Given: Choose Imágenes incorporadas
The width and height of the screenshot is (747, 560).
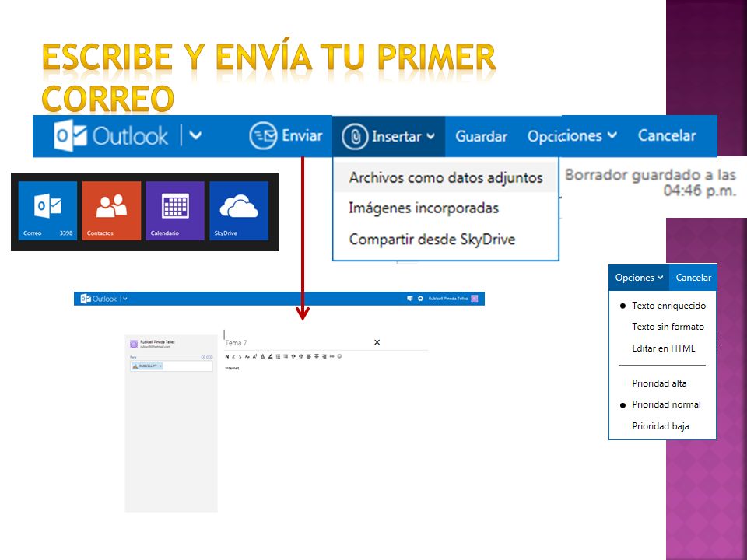Looking at the screenshot, I should click(x=423, y=208).
